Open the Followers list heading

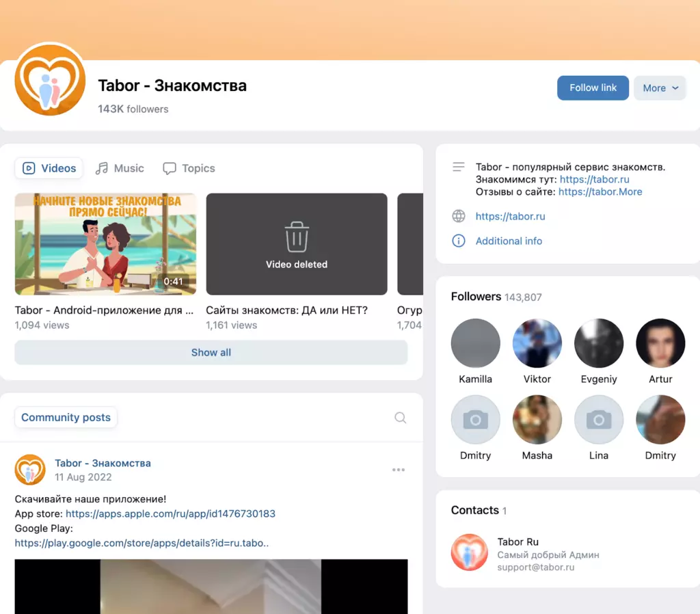(476, 297)
